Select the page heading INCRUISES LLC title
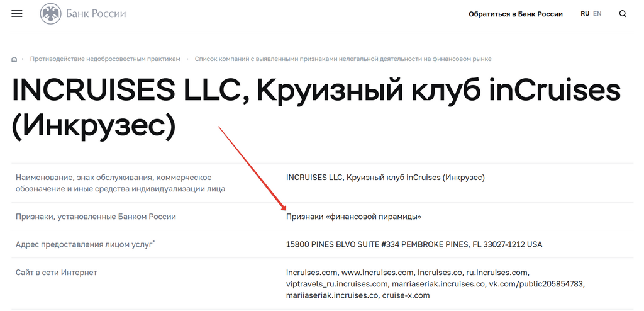Viewport: 644px width, 311px height. [x=316, y=108]
